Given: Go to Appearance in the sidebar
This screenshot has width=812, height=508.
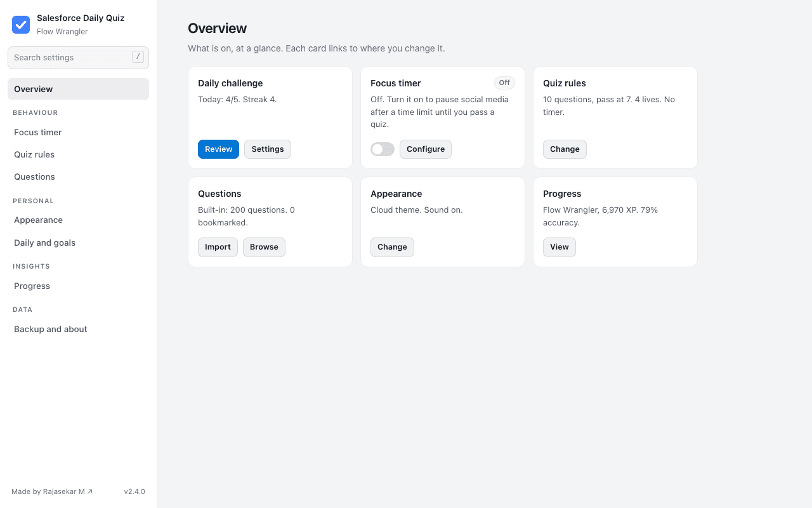Looking at the screenshot, I should coord(78,220).
